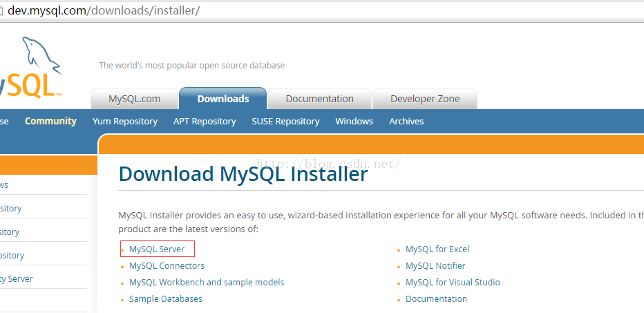Go to SUSE Repository menu item
644x313 pixels.
pyautogui.click(x=285, y=121)
